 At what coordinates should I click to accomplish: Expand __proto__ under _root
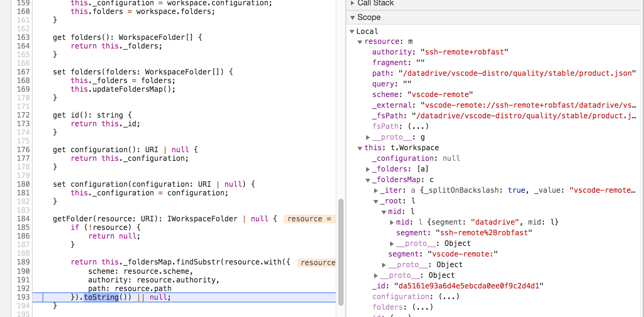[x=384, y=264]
